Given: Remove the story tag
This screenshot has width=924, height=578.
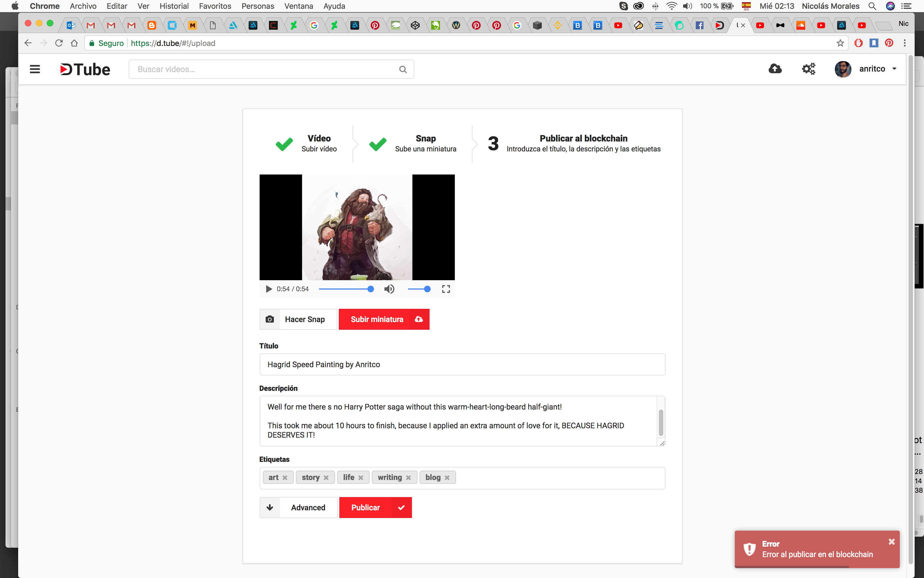Looking at the screenshot, I should 326,478.
